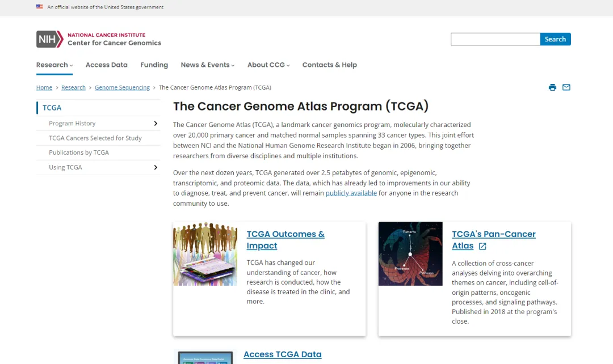
Task: Click the Access TCGA Data thumbnail
Action: [x=205, y=357]
